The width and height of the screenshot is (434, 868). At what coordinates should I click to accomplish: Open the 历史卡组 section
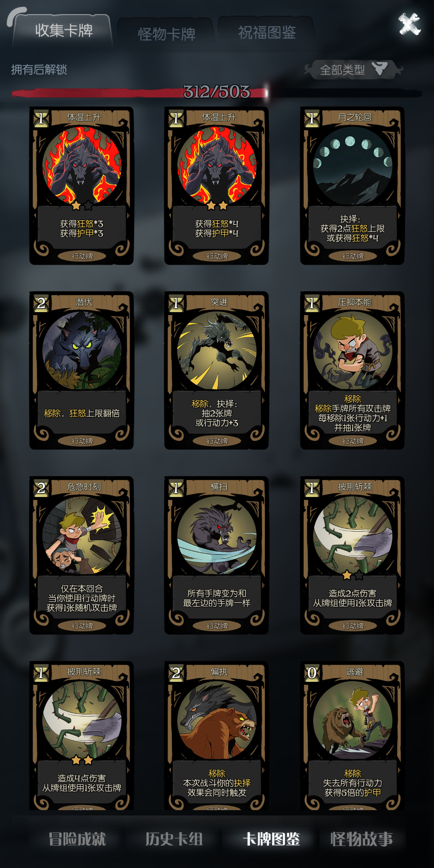pos(174,839)
